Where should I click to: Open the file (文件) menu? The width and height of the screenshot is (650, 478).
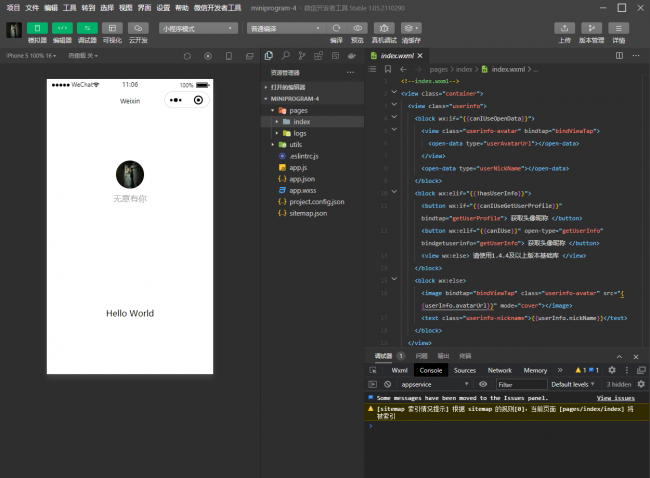(x=32, y=8)
